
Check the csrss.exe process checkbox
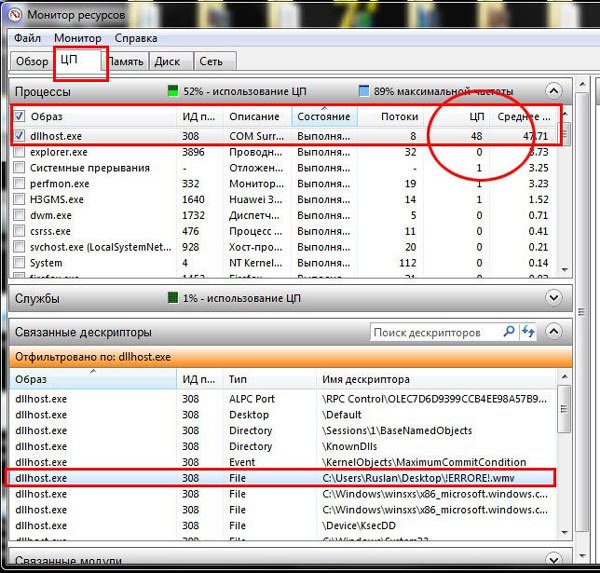click(x=19, y=231)
